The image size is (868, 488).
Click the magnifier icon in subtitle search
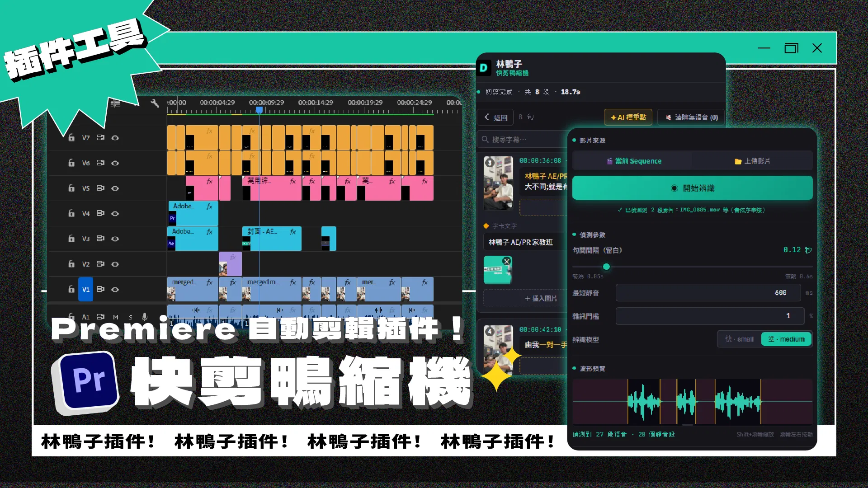click(485, 139)
